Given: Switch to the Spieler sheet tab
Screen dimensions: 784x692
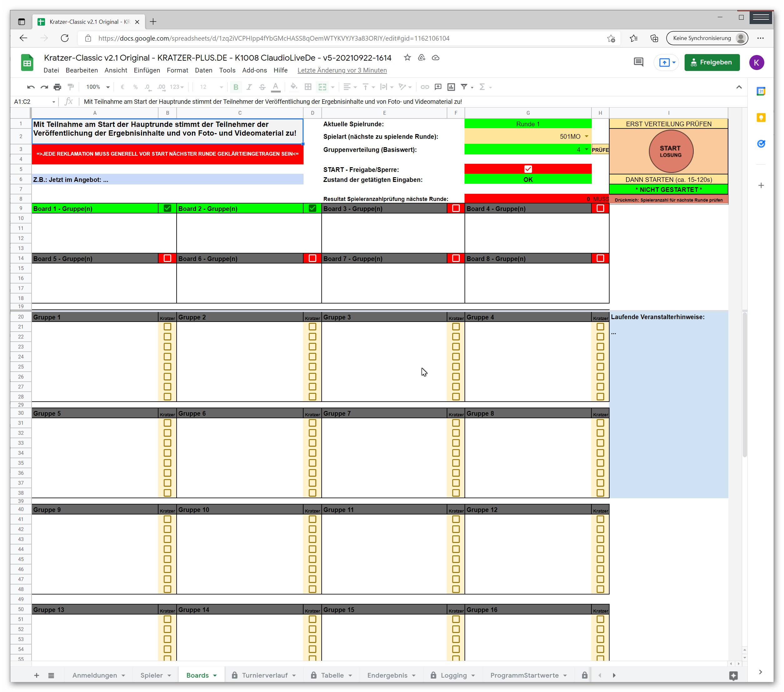Looking at the screenshot, I should coord(152,675).
